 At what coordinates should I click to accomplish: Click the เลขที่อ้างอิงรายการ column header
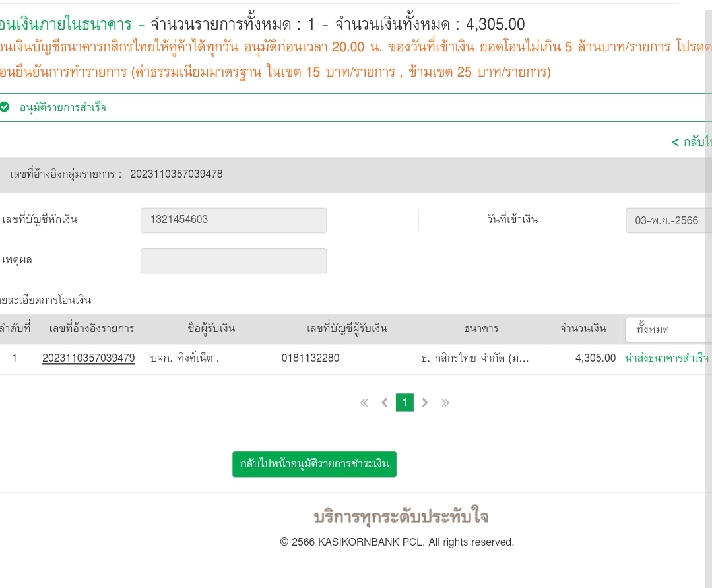pyautogui.click(x=92, y=329)
